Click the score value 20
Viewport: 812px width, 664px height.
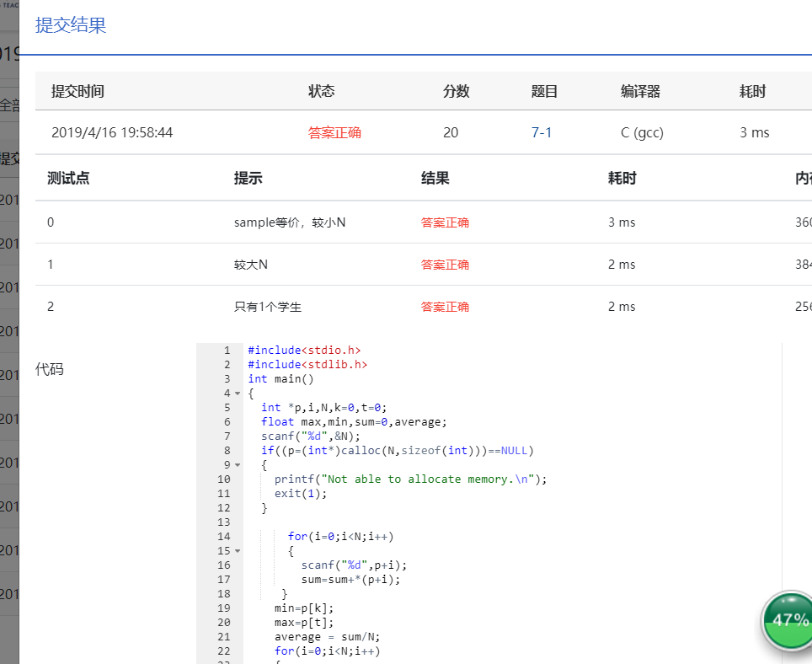[x=451, y=132]
